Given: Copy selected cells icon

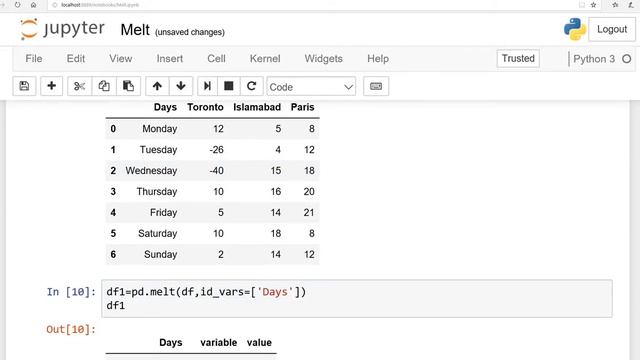Looking at the screenshot, I should 104,86.
